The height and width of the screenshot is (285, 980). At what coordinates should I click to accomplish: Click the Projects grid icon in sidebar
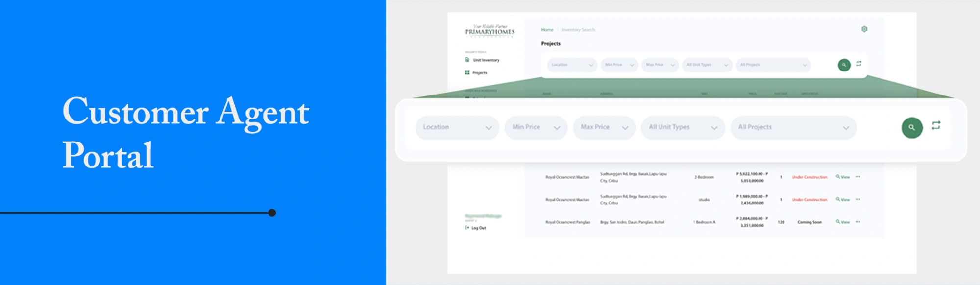[x=467, y=72]
